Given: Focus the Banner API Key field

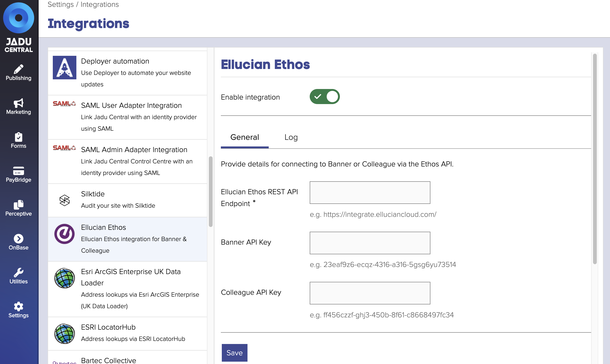Looking at the screenshot, I should click(370, 243).
